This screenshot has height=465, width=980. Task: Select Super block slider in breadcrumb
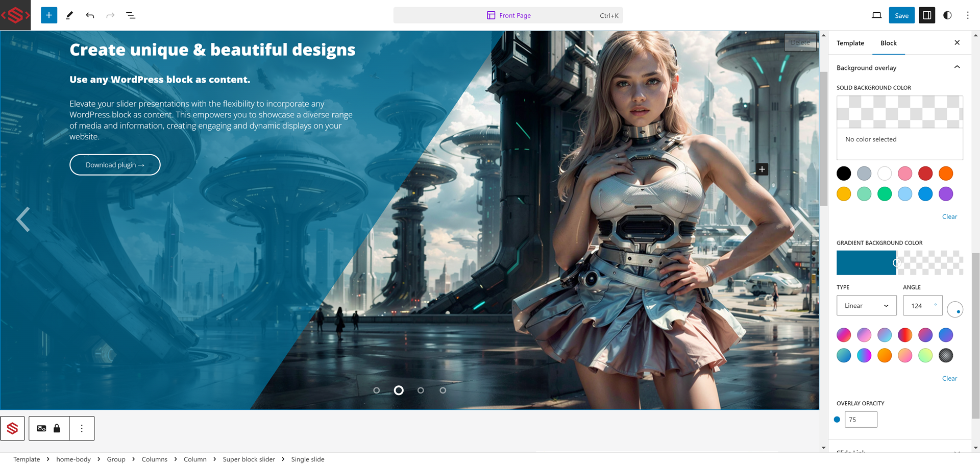pos(249,459)
